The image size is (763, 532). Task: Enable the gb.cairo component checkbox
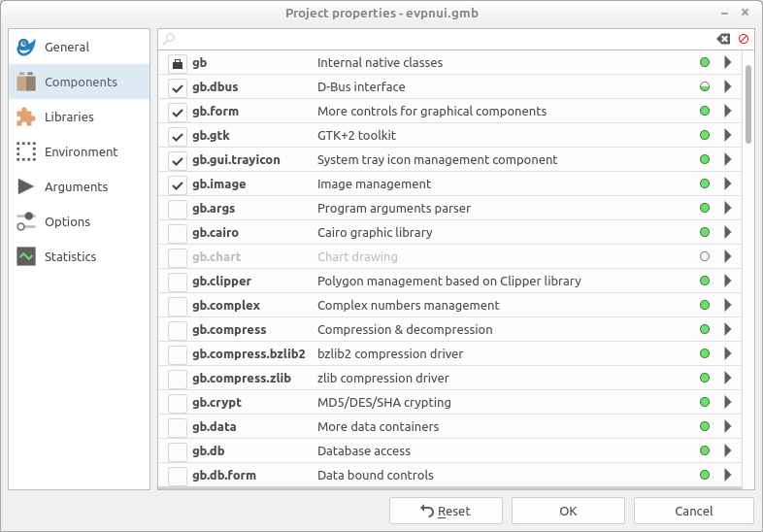(178, 233)
